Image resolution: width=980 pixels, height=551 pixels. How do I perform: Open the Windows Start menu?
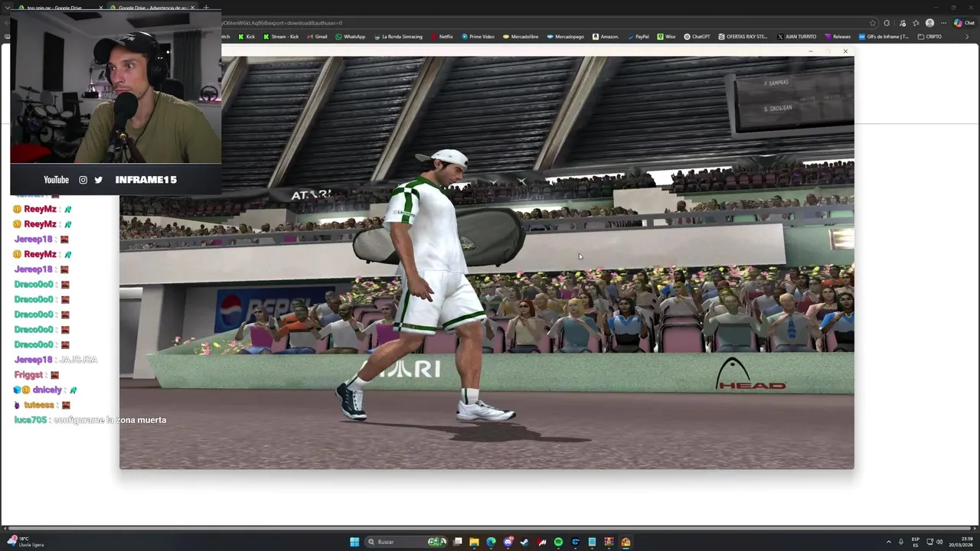tap(354, 542)
